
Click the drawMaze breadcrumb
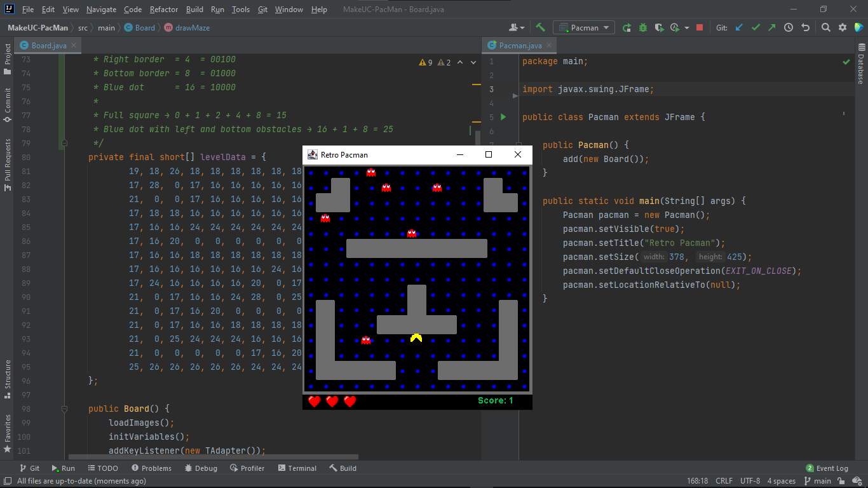[x=187, y=27]
